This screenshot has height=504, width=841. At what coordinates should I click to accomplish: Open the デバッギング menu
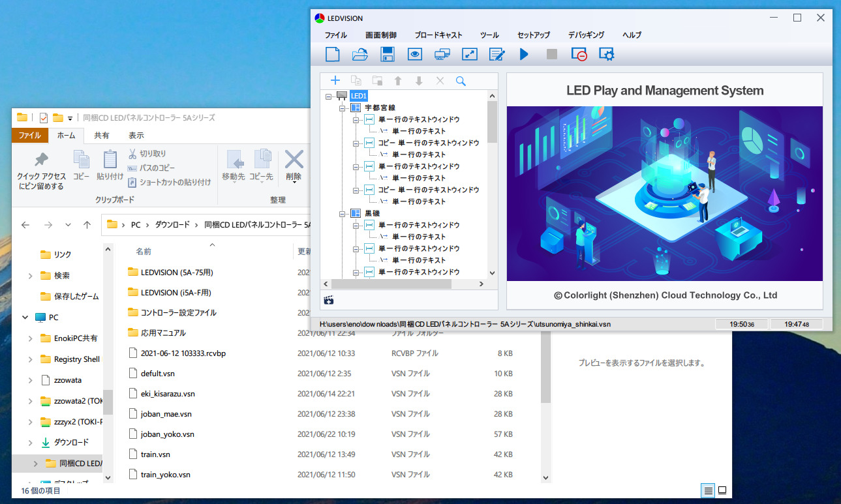pyautogui.click(x=587, y=35)
